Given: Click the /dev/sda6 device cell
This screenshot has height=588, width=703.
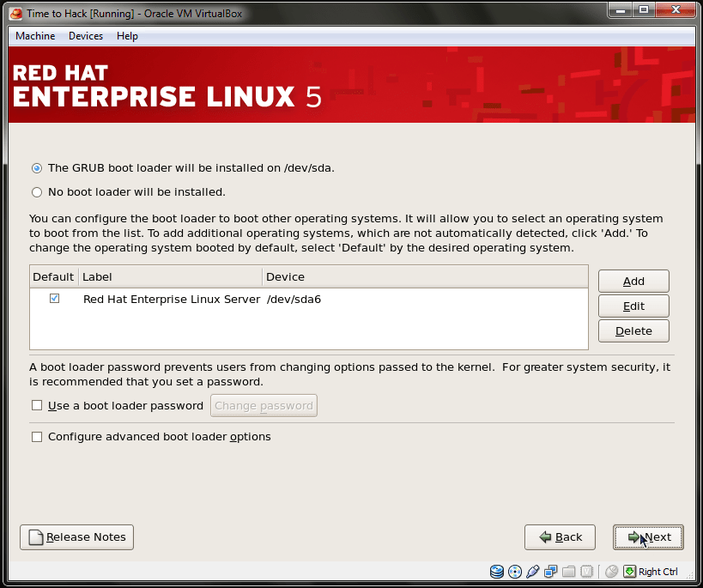Looking at the screenshot, I should click(x=294, y=300).
